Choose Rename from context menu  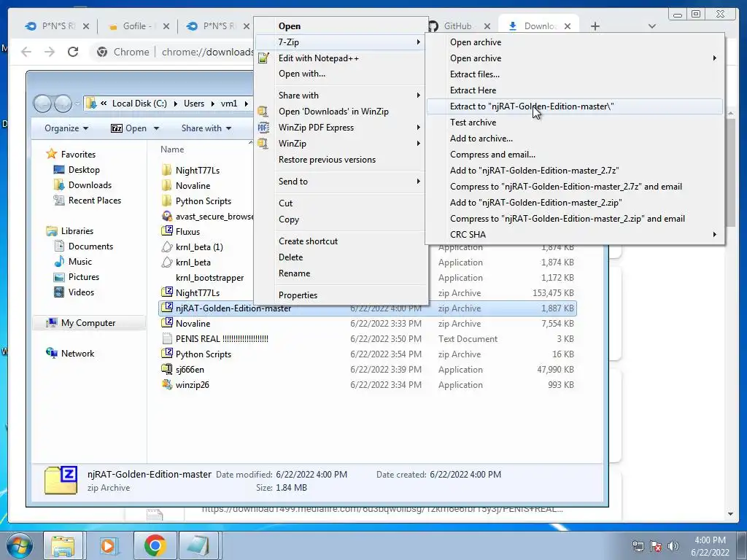(340, 273)
